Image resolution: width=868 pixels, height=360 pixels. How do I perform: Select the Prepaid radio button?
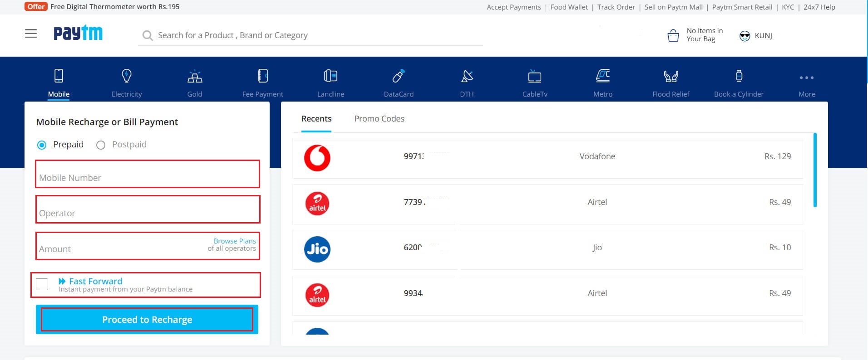(42, 145)
